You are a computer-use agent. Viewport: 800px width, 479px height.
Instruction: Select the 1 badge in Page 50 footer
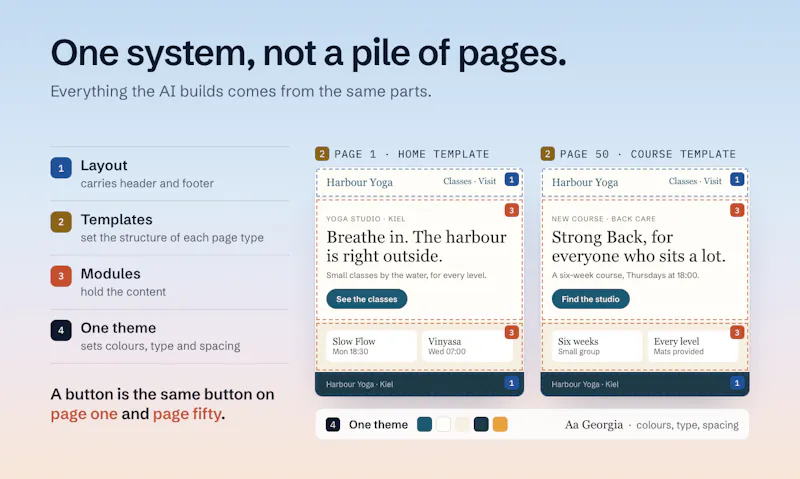point(737,383)
